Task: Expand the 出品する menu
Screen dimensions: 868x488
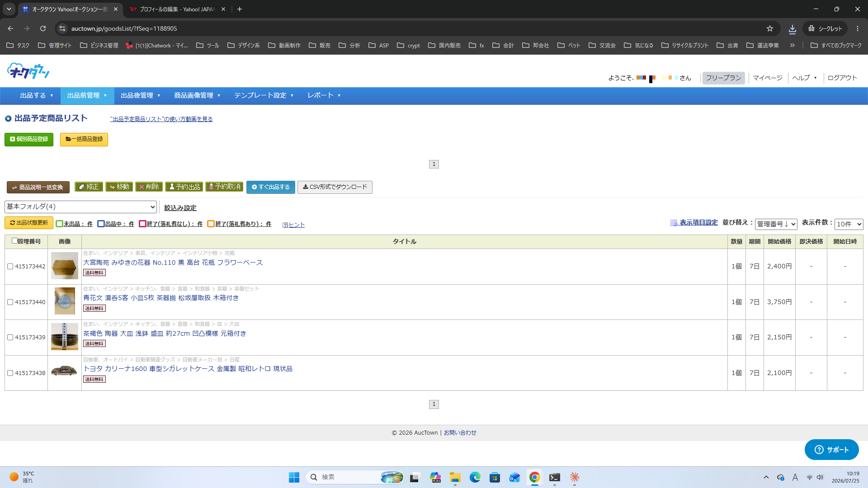Action: point(37,95)
